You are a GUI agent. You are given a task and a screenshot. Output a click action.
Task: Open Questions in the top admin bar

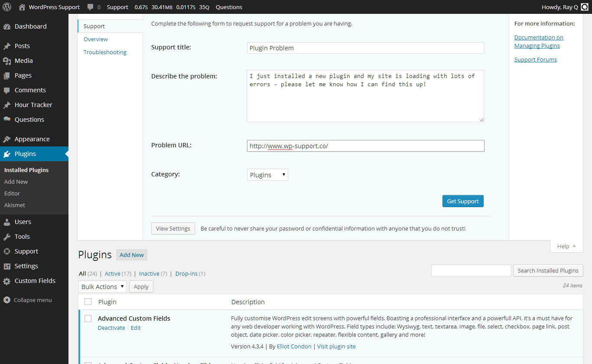coord(229,7)
